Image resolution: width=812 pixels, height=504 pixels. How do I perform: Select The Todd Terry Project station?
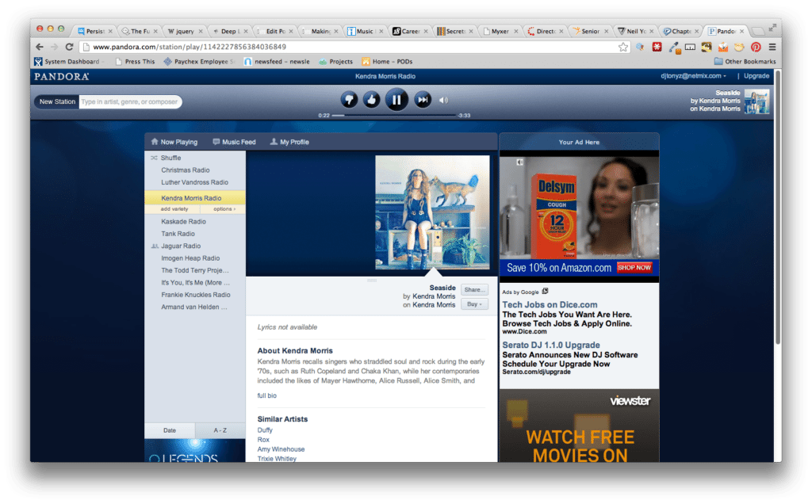click(195, 271)
